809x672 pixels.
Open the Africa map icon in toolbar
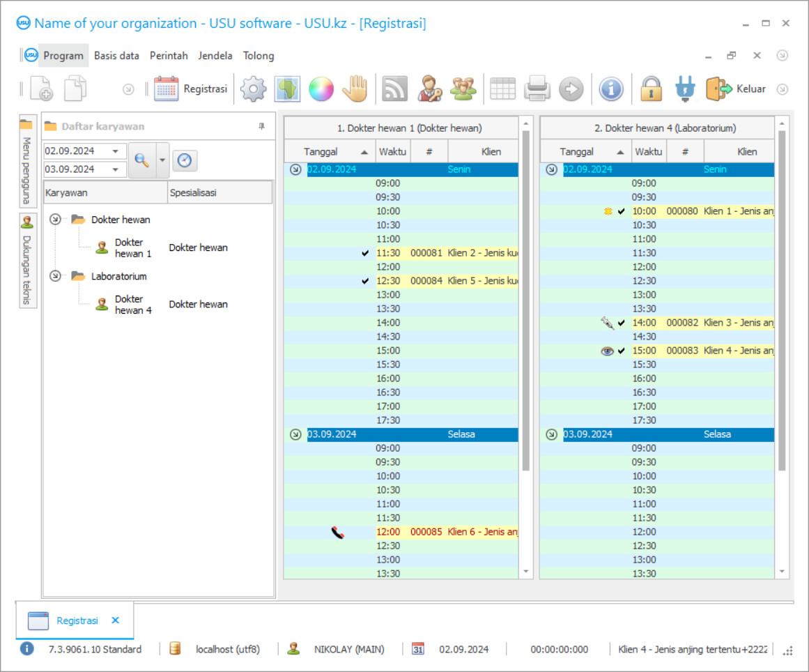(x=287, y=89)
